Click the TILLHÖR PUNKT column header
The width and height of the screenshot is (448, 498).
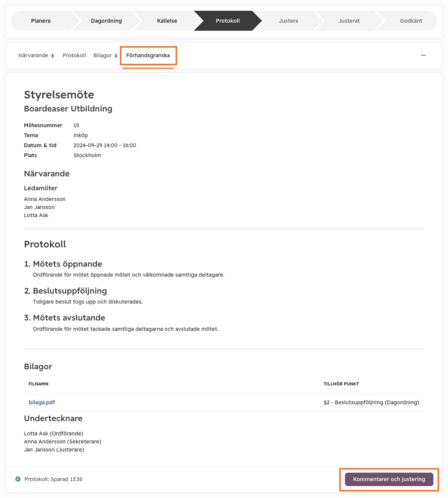coord(342,384)
